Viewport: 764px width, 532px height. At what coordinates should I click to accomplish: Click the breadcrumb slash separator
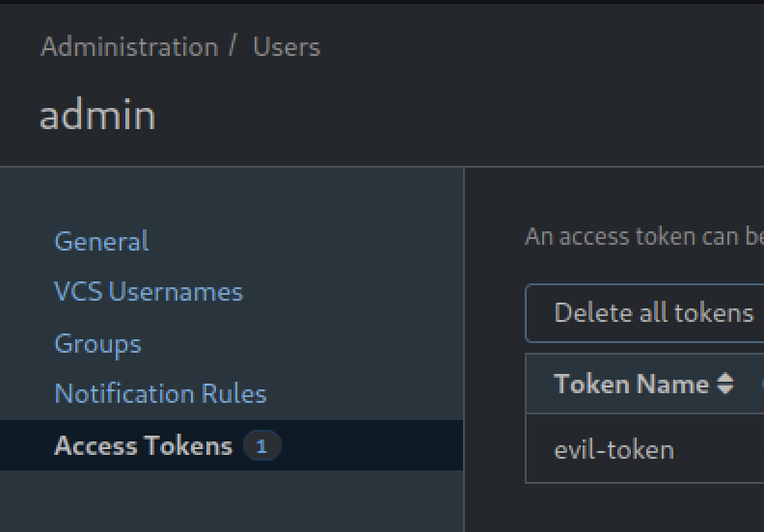click(x=233, y=46)
